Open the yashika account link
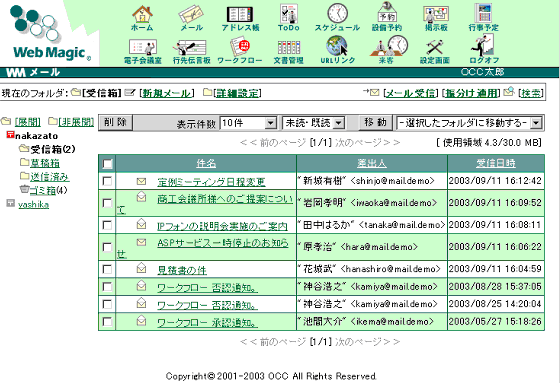The width and height of the screenshot is (560, 383). click(x=34, y=204)
